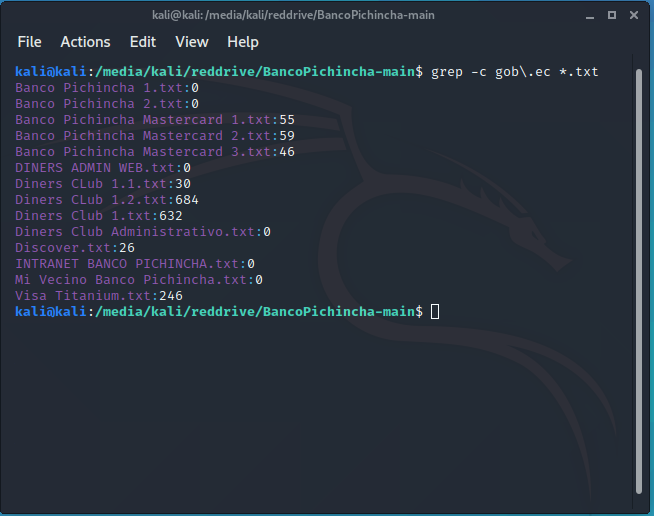Open the View menu
The height and width of the screenshot is (516, 654).
tap(192, 42)
